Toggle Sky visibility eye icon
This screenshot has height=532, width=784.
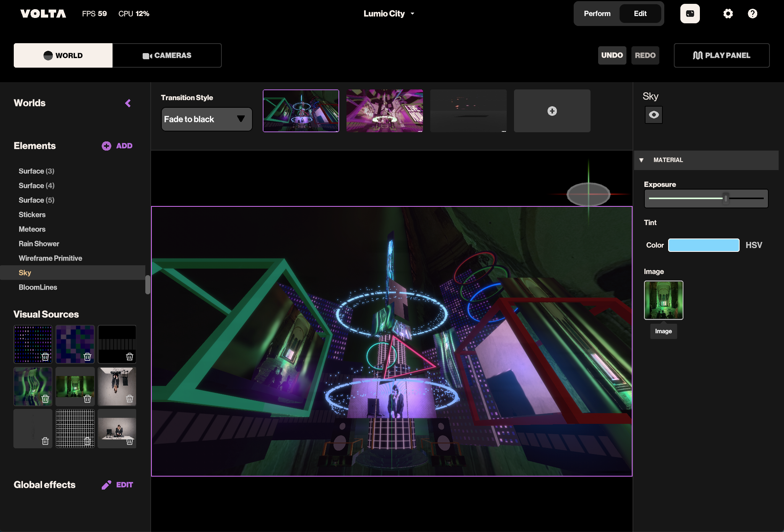point(654,115)
